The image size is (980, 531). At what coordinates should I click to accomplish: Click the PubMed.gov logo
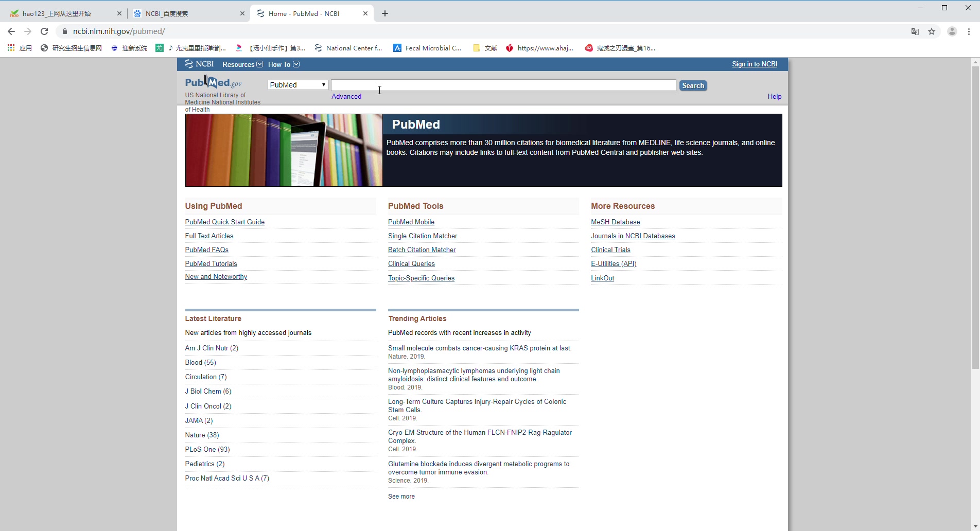point(213,82)
